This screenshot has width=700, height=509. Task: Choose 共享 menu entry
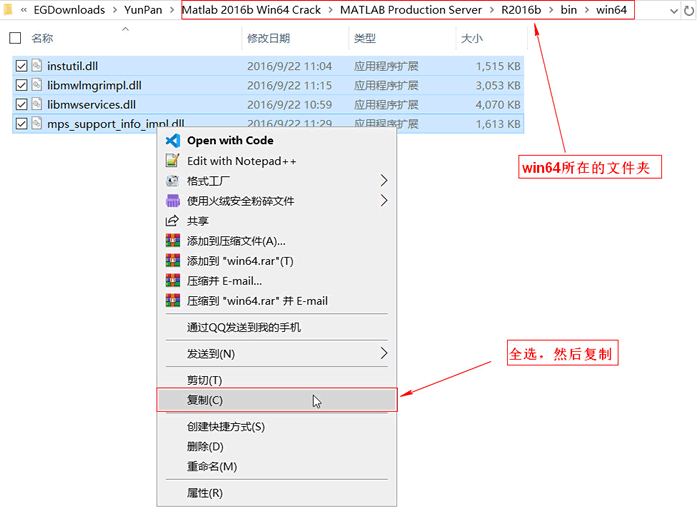[276, 221]
